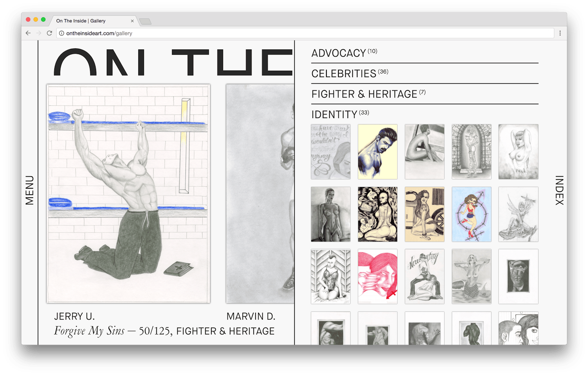This screenshot has height=375, width=588.
Task: Expand the FIGHTER & HERITAGE category
Action: 364,94
